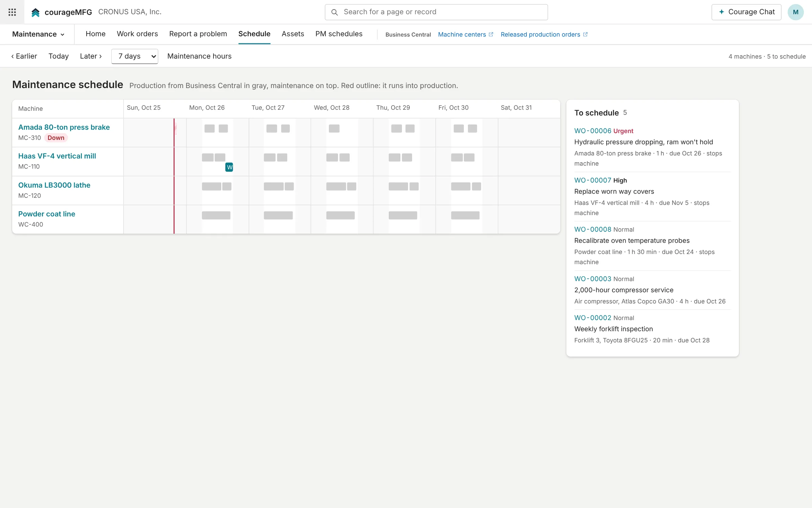812x508 pixels.
Task: Move to Later dates
Action: 91,56
